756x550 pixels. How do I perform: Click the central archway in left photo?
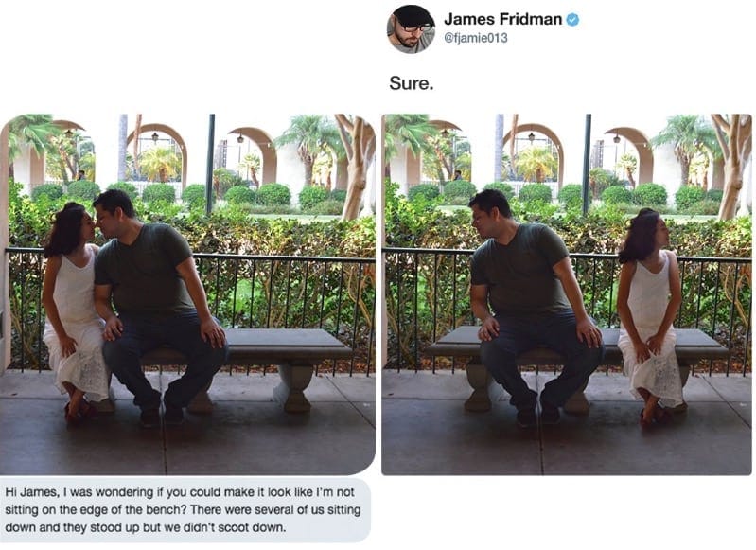(x=157, y=154)
